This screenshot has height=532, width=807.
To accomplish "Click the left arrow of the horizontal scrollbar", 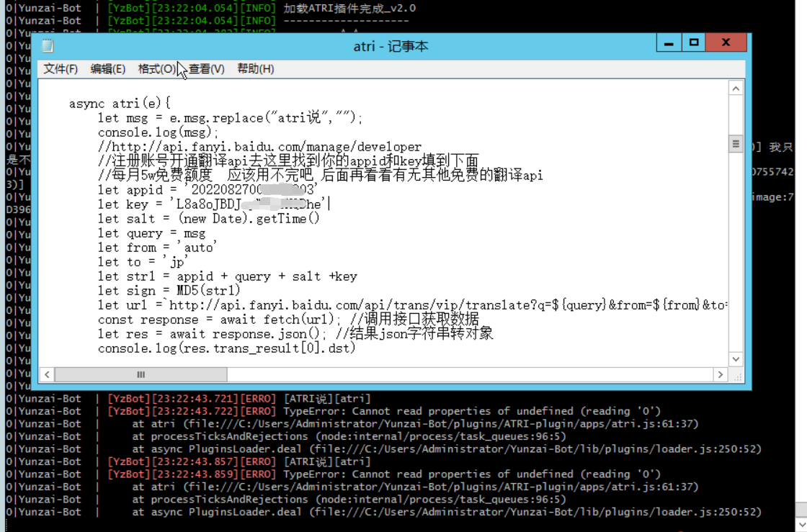I will (47, 374).
